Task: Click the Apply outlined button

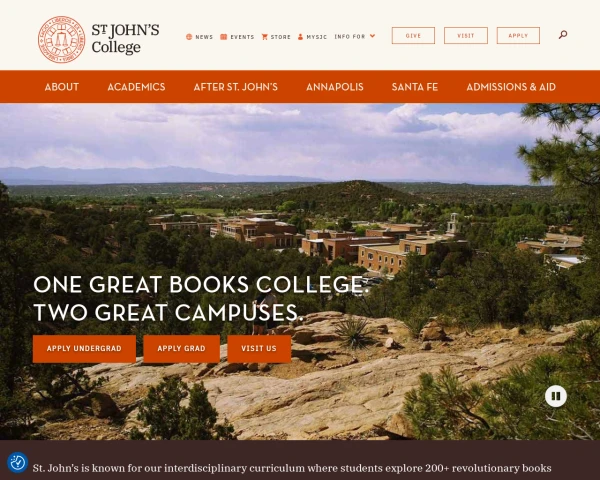Action: pos(518,36)
